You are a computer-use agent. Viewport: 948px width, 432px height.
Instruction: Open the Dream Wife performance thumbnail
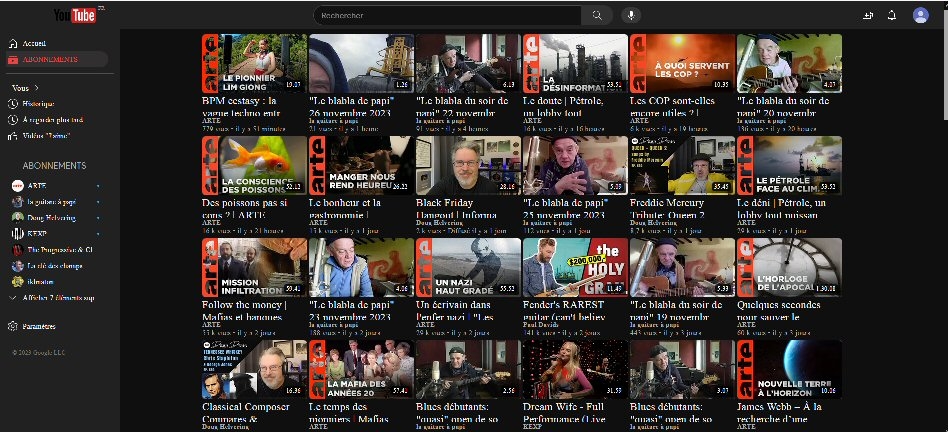(x=575, y=369)
